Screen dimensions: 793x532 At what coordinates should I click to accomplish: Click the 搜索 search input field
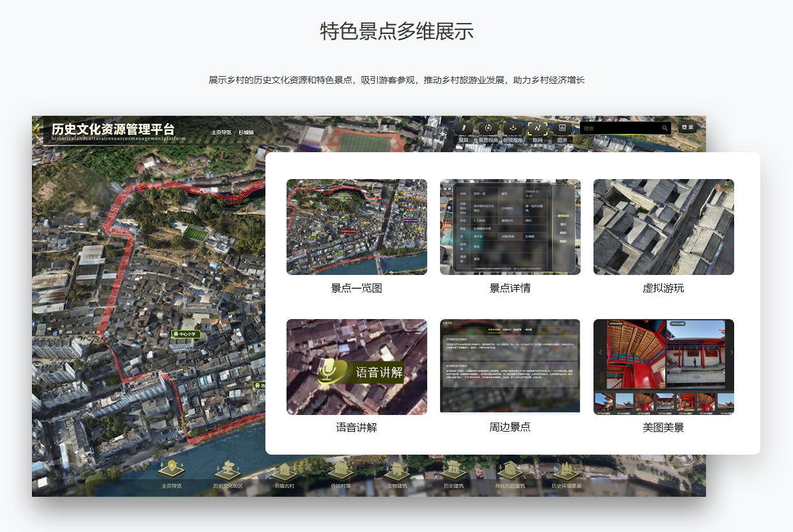tap(620, 129)
